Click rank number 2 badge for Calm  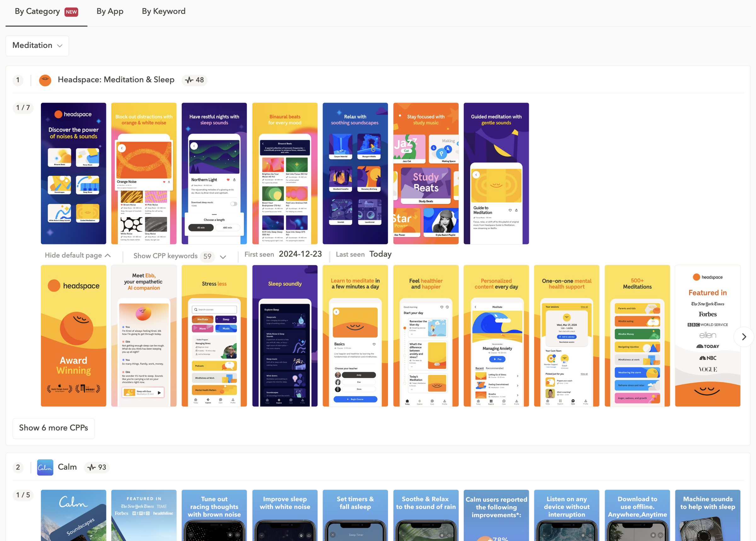tap(18, 467)
